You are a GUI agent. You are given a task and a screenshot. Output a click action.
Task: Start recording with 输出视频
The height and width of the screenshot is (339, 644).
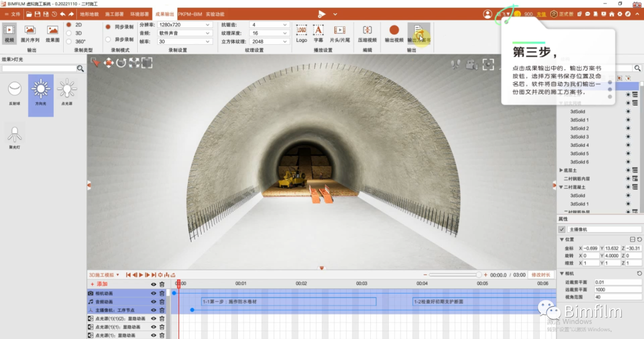point(394,33)
